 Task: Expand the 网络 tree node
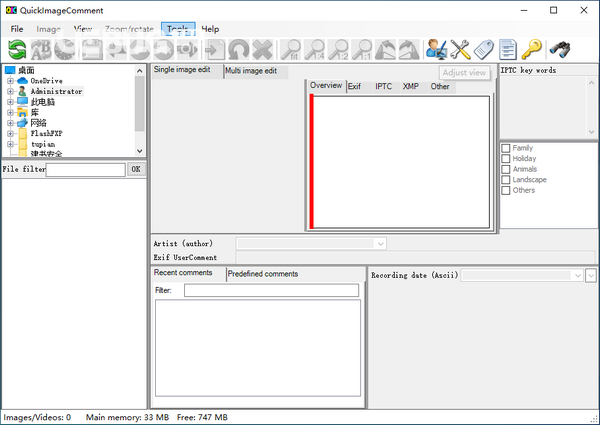click(10, 123)
